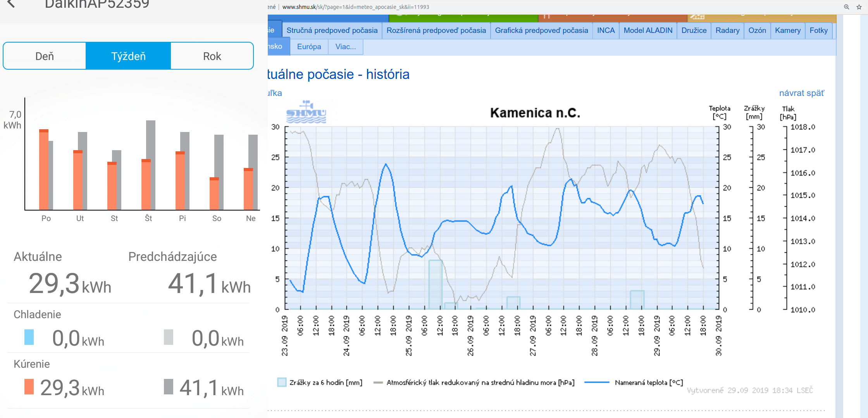Open Radary tab
The width and height of the screenshot is (868, 418).
tap(727, 30)
